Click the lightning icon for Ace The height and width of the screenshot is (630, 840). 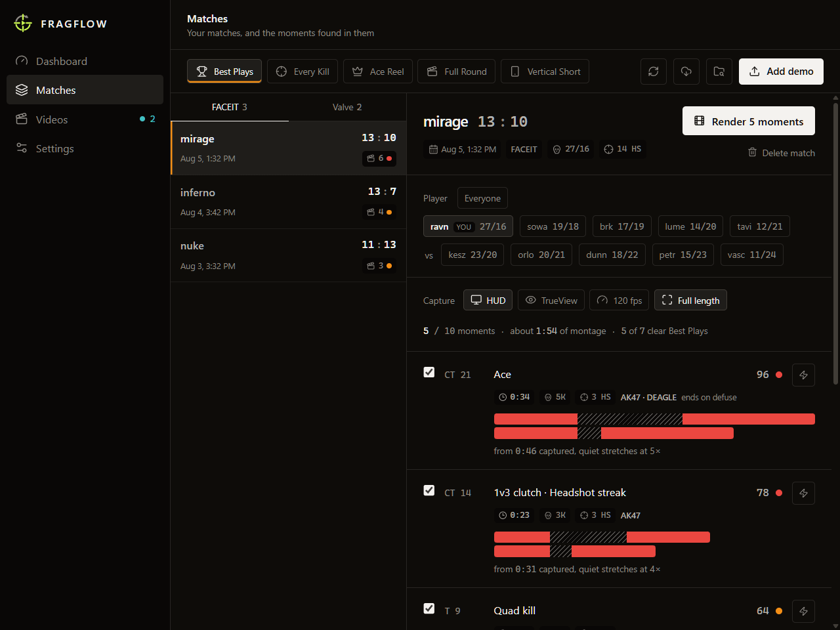803,375
